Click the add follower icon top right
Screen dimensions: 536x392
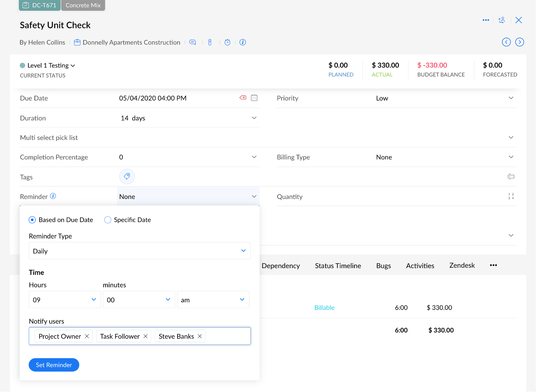point(502,20)
